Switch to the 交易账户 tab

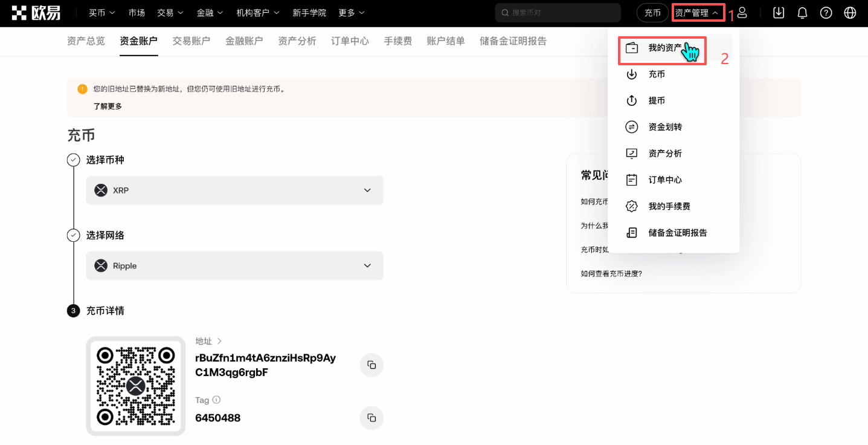click(x=191, y=41)
